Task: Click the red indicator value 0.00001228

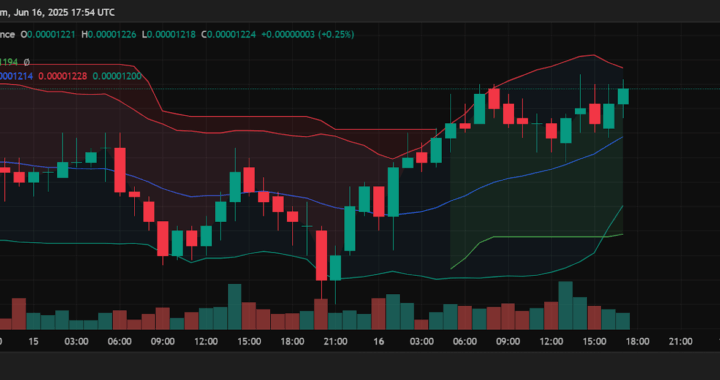Action: (62, 76)
